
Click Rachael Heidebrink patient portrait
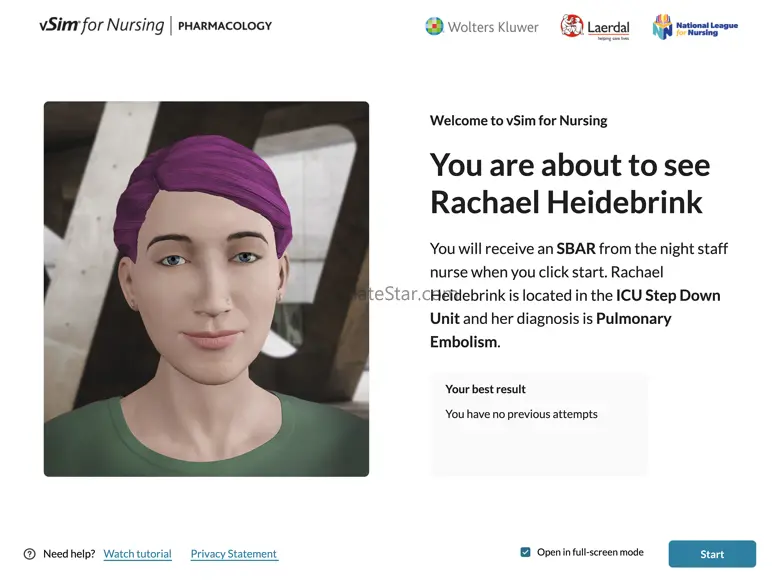[x=206, y=289]
